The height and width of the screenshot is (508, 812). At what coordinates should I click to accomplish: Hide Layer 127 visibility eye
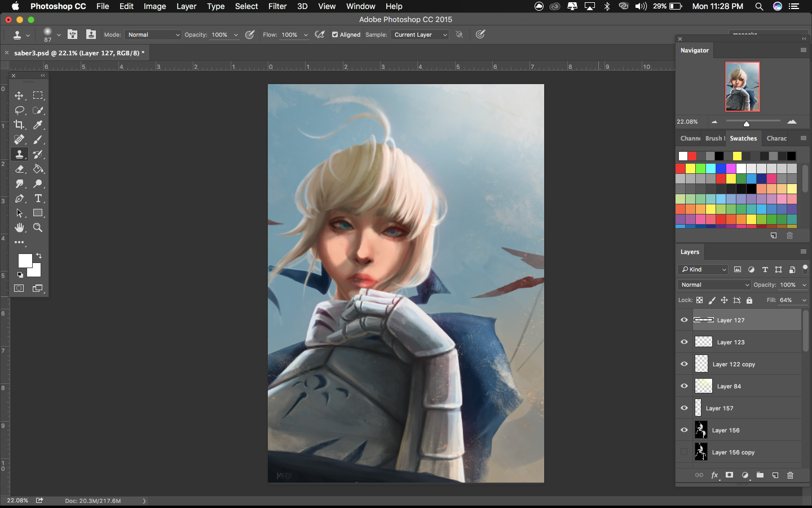tap(684, 320)
